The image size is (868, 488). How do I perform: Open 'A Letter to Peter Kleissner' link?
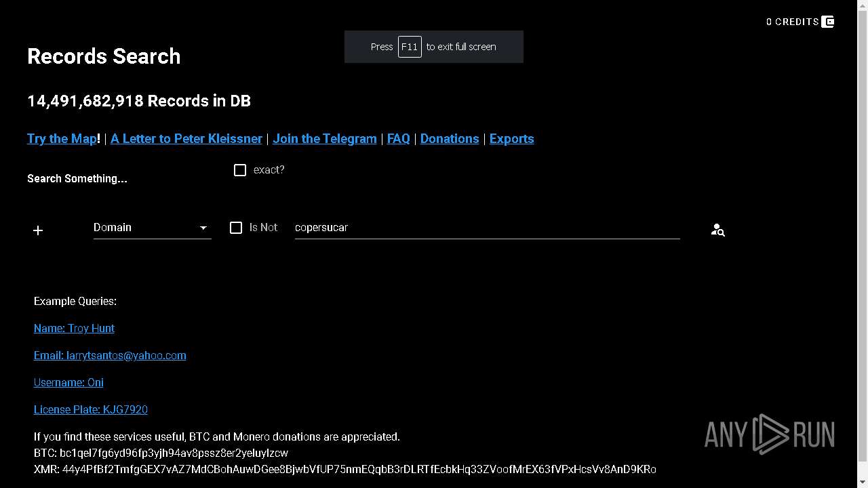186,138
